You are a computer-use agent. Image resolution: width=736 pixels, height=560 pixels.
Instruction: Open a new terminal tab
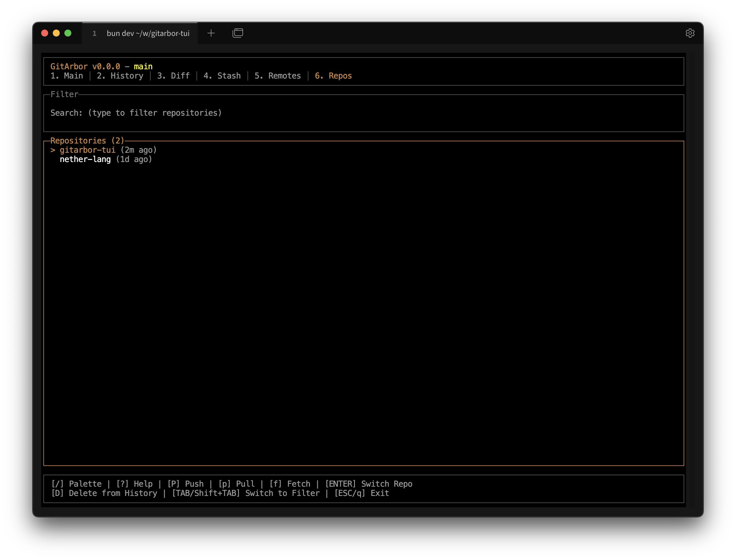(x=211, y=33)
